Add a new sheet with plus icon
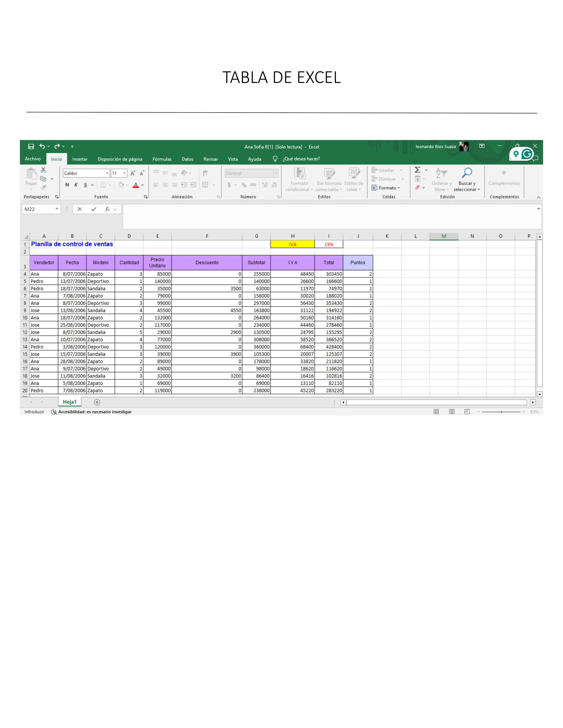 tap(97, 402)
